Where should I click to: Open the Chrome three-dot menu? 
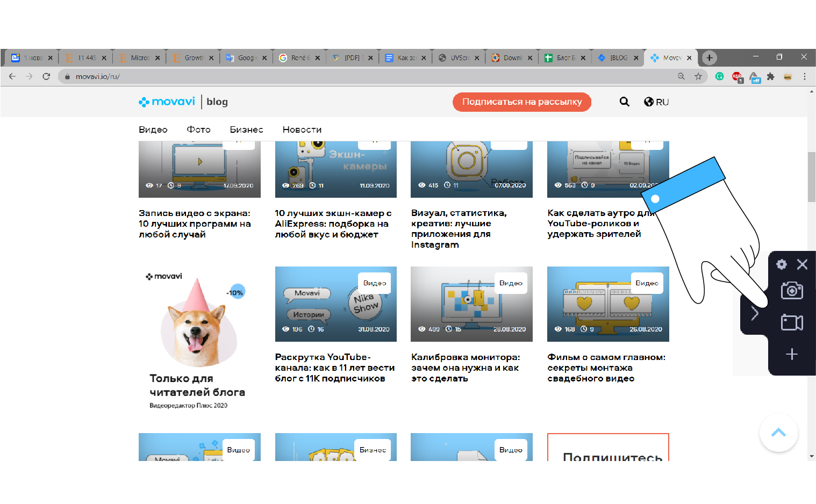805,76
